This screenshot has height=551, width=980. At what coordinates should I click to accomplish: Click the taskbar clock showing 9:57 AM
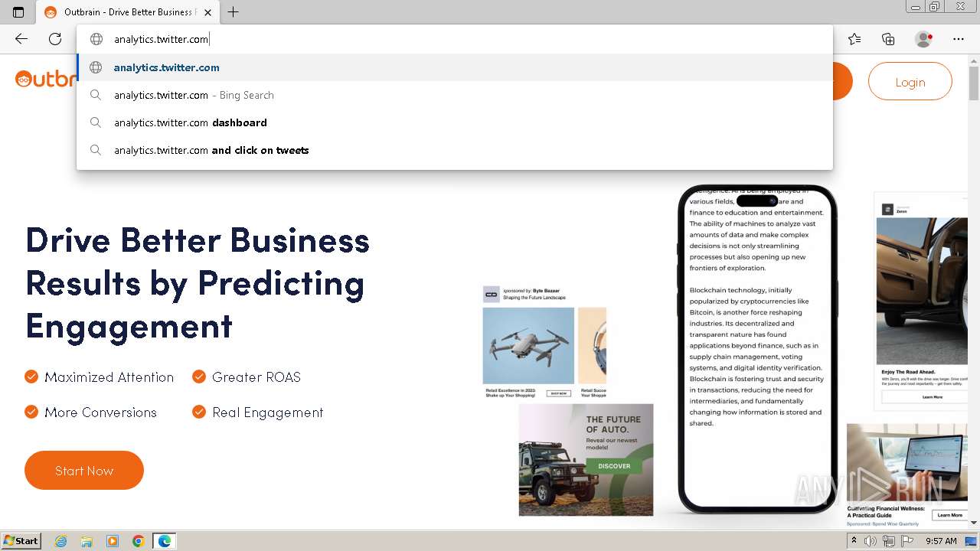pyautogui.click(x=941, y=541)
